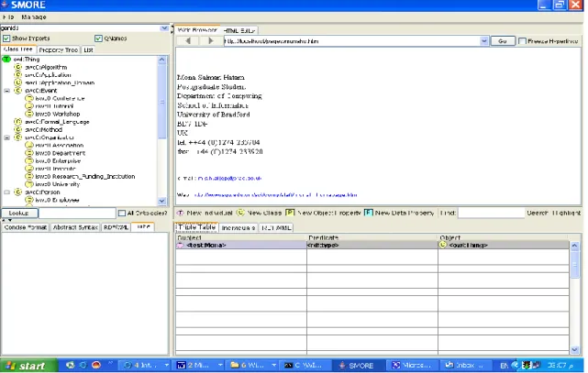Click the Organization class icon
The width and height of the screenshot is (588, 373).
(x=18, y=137)
